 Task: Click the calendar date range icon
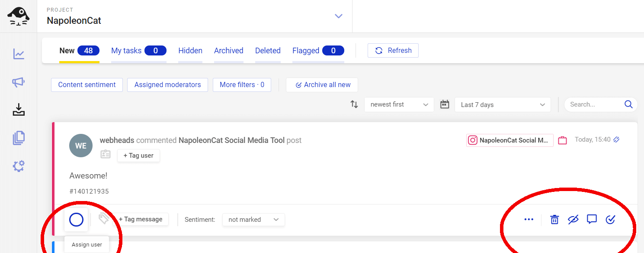[445, 104]
